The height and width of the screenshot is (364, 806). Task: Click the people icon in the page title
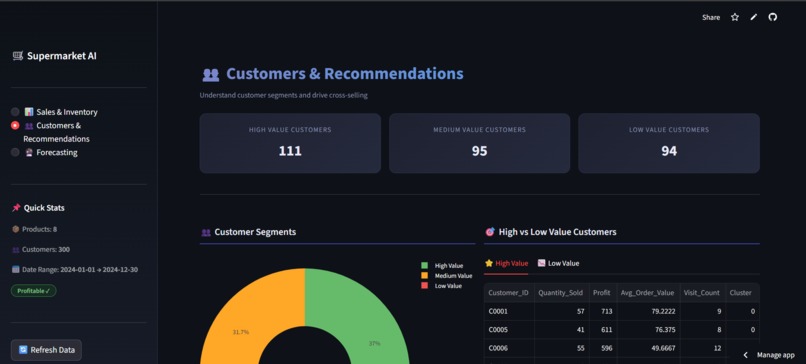pyautogui.click(x=211, y=75)
